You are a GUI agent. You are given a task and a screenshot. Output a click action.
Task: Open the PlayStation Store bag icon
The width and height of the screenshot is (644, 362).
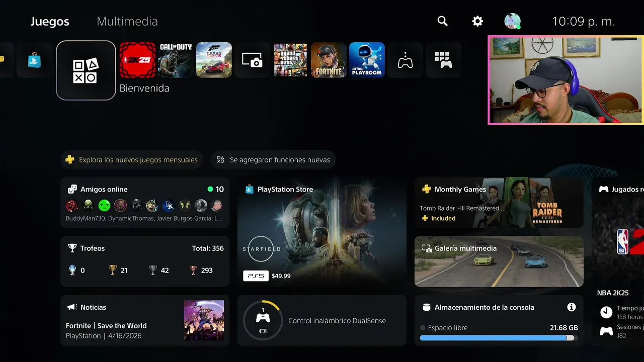pyautogui.click(x=34, y=60)
